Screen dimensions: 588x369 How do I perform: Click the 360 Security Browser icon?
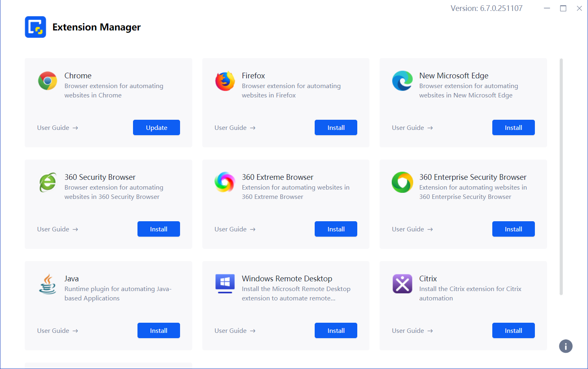tap(47, 182)
